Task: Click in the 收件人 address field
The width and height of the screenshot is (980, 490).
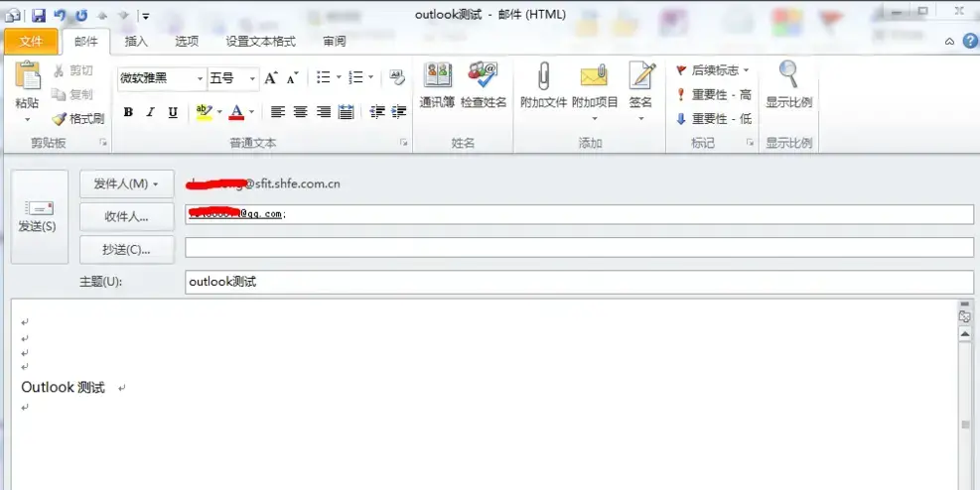Action: tap(580, 214)
